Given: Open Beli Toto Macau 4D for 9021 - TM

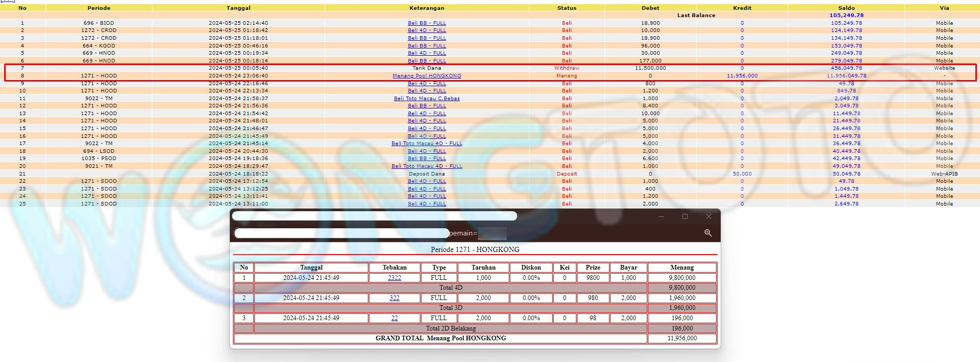Looking at the screenshot, I should pos(426,166).
